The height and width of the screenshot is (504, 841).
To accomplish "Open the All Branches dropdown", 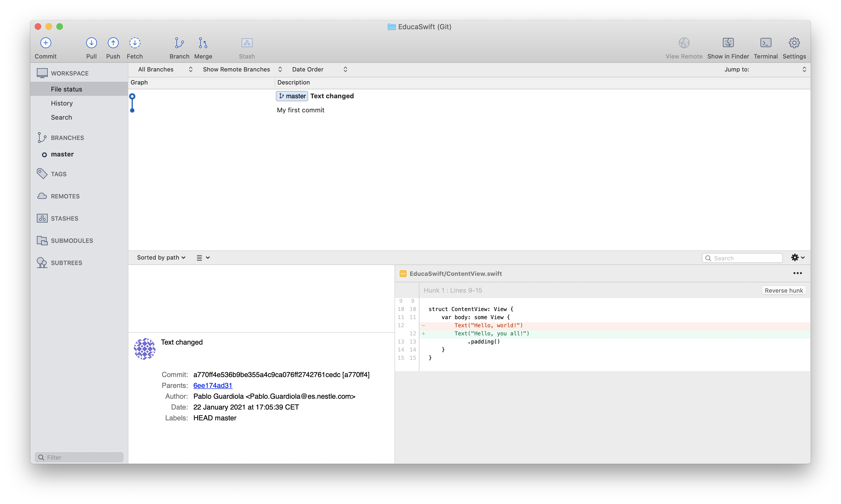I will click(165, 69).
